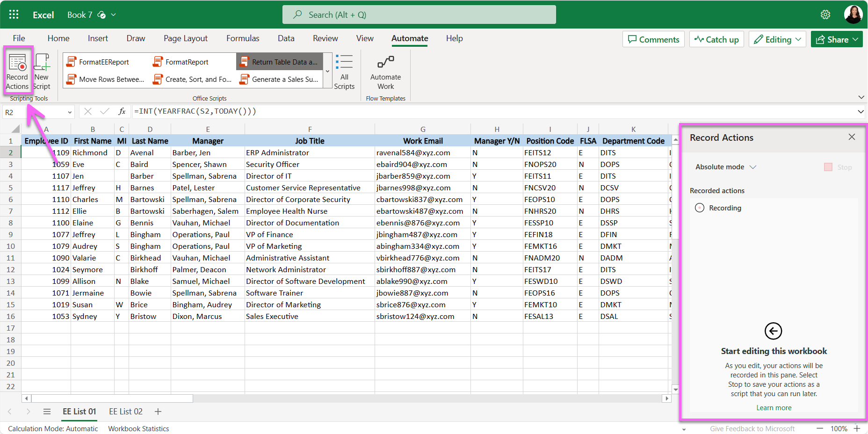Open Catch up activity feed
Image resolution: width=868 pixels, height=434 pixels.
click(716, 39)
